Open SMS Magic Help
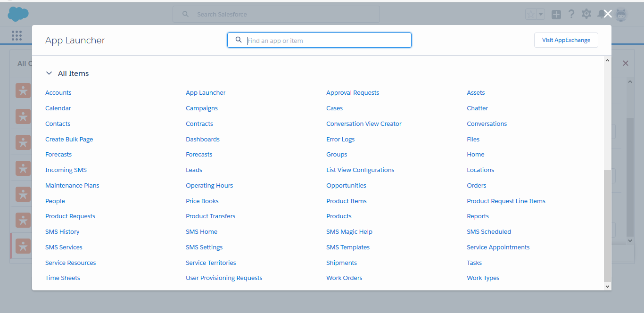The width and height of the screenshot is (644, 313). [x=349, y=232]
